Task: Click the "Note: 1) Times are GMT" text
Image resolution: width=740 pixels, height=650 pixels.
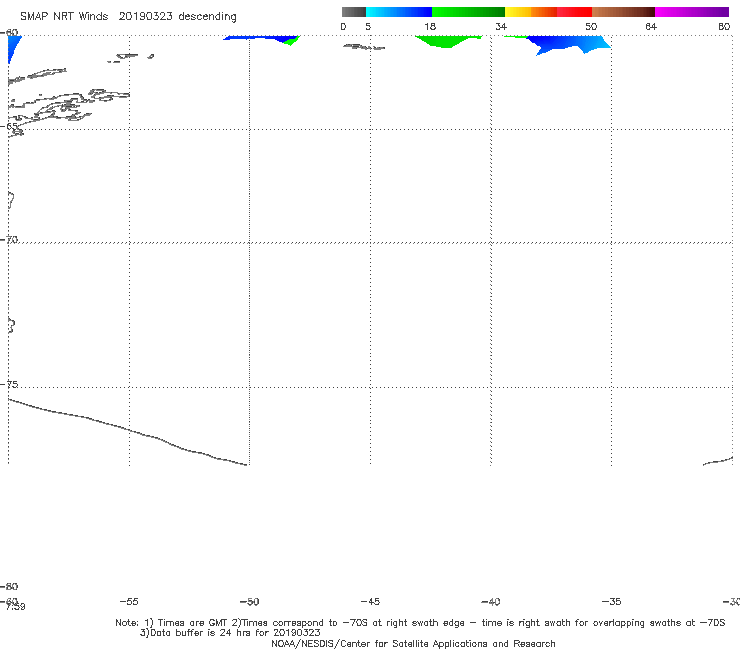Action: (172, 623)
